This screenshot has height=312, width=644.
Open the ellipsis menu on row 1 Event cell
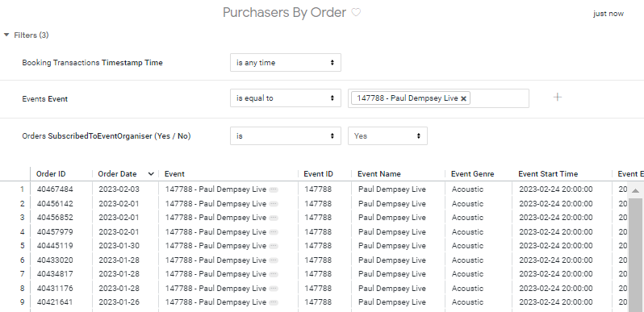click(274, 189)
